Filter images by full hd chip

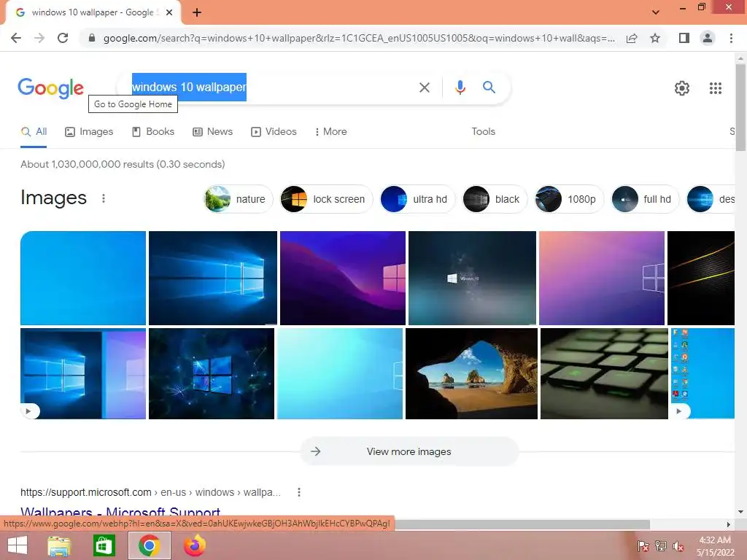click(645, 199)
